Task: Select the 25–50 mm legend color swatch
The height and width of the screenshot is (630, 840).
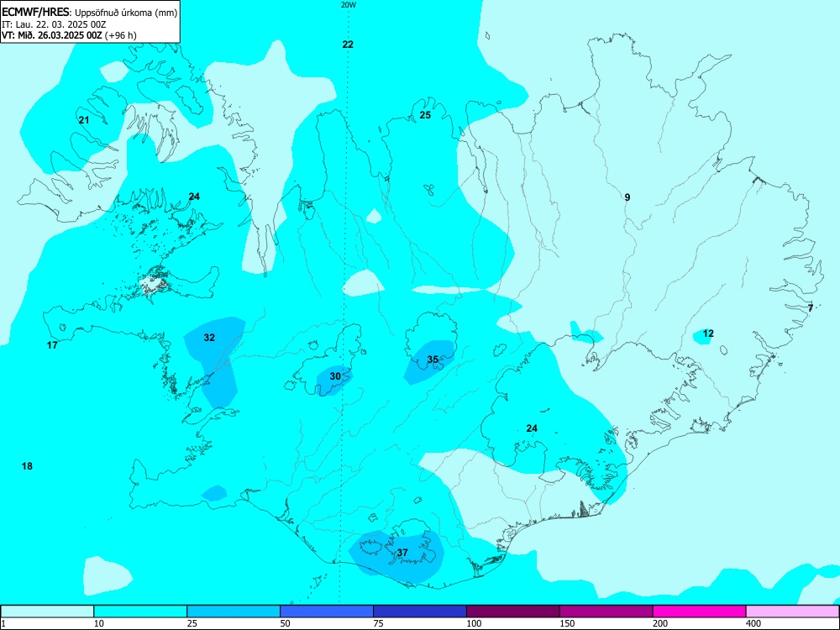Action: [x=234, y=612]
